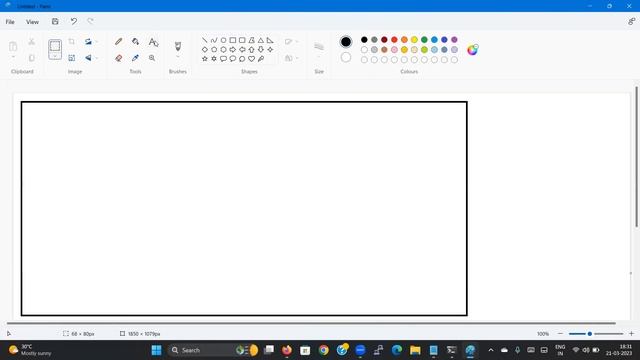Click the Redo arrow icon
This screenshot has width=640, height=360.
coord(90,21)
